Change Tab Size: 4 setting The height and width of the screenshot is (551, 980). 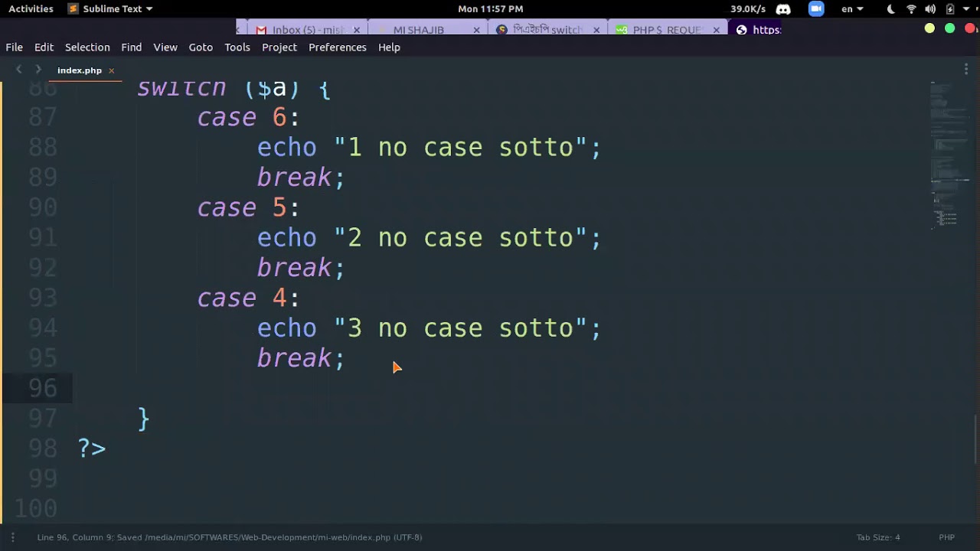[x=878, y=537]
